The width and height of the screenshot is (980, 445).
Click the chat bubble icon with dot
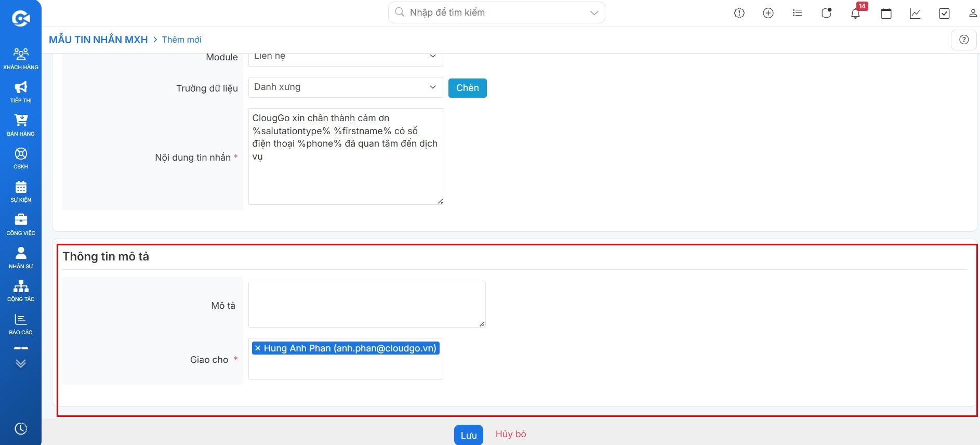(x=827, y=13)
